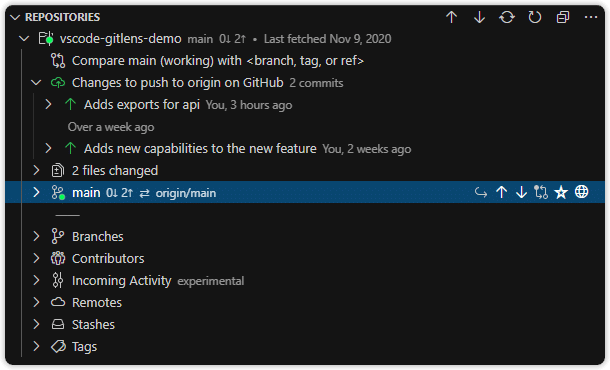Push the main branch with row up arrow
Screen dimensions: 610x370
coord(501,192)
